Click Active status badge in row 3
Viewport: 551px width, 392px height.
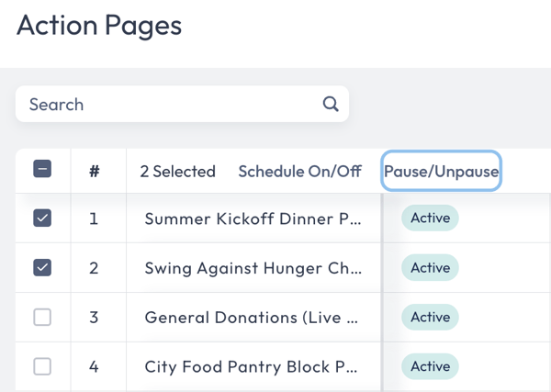[x=430, y=318]
